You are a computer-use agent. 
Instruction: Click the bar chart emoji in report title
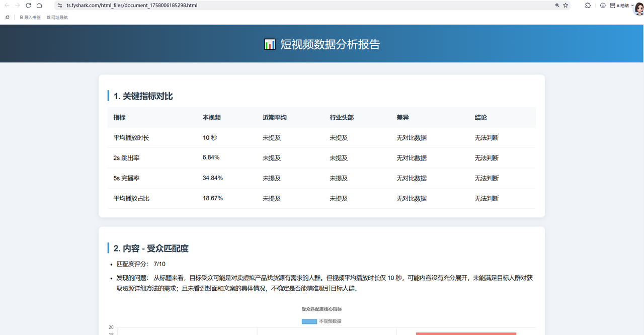tap(270, 44)
